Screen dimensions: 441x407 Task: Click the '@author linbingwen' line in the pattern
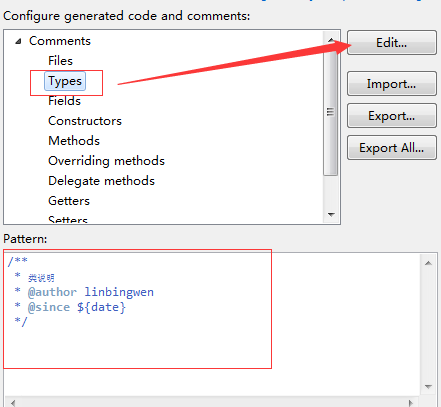(x=84, y=292)
